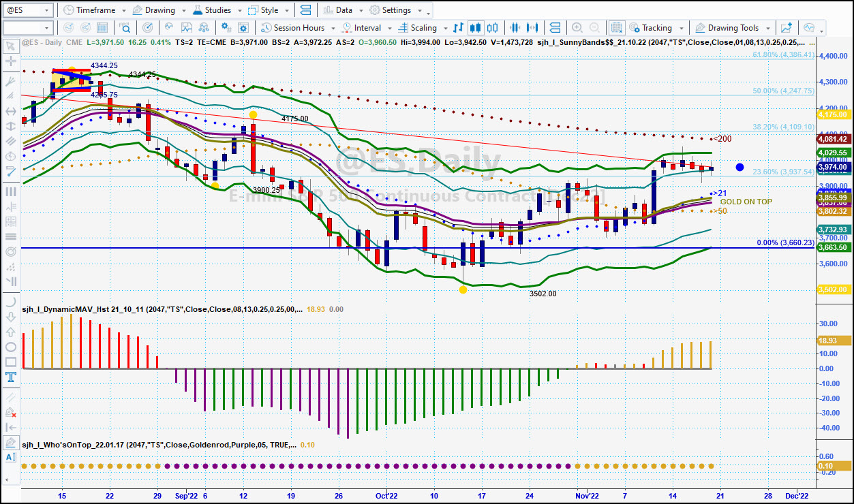Select the rectangle drawing tool
Image resolution: width=854 pixels, height=504 pixels.
click(x=11, y=362)
